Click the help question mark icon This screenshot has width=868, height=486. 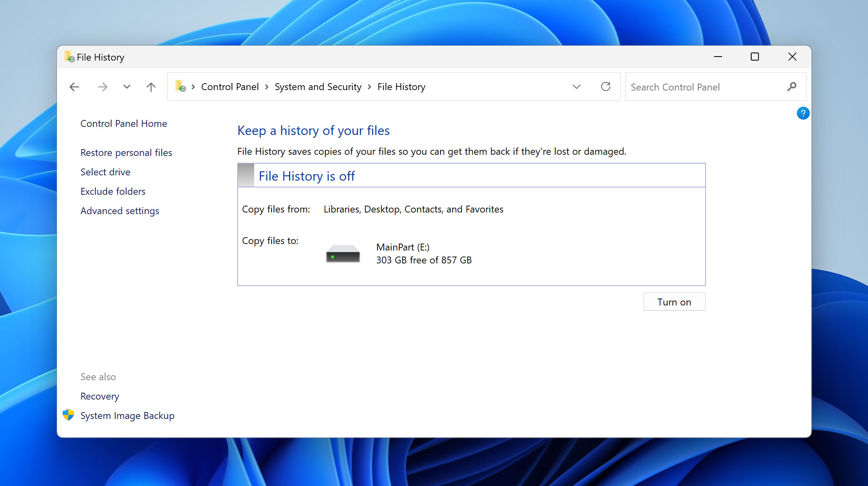pos(803,113)
